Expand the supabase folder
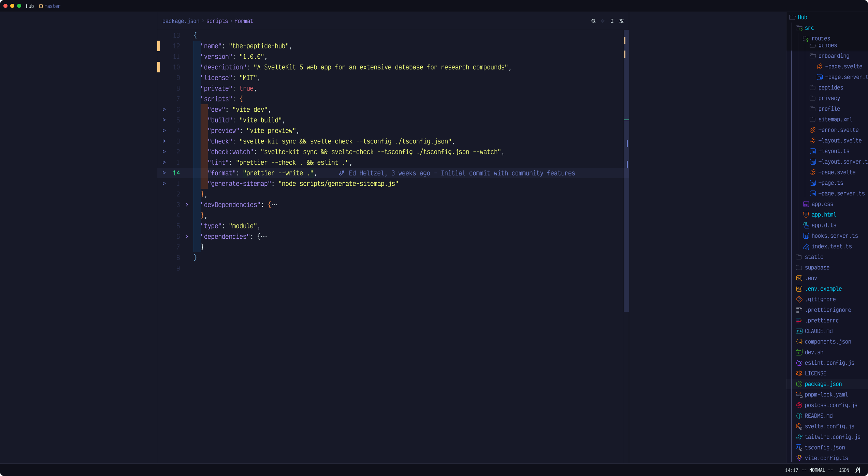The image size is (868, 476). 813,268
